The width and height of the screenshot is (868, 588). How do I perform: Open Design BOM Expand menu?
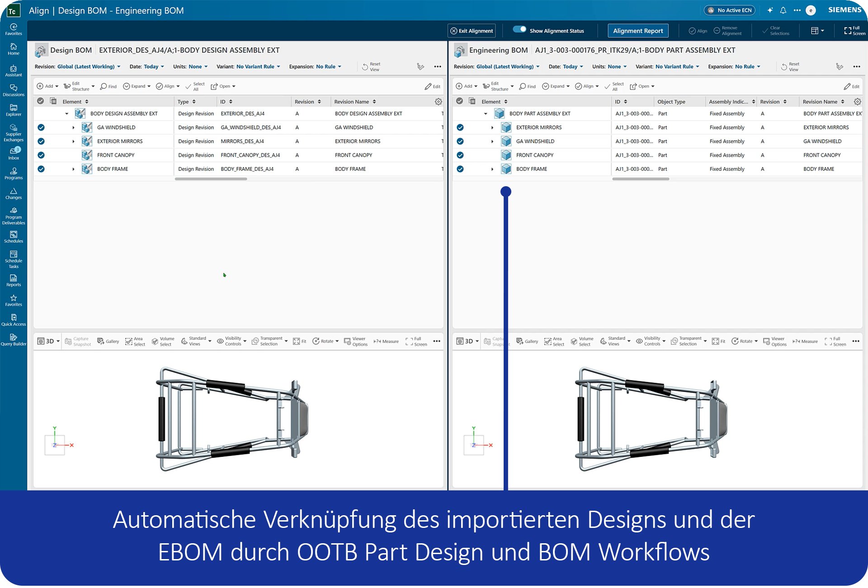click(137, 86)
